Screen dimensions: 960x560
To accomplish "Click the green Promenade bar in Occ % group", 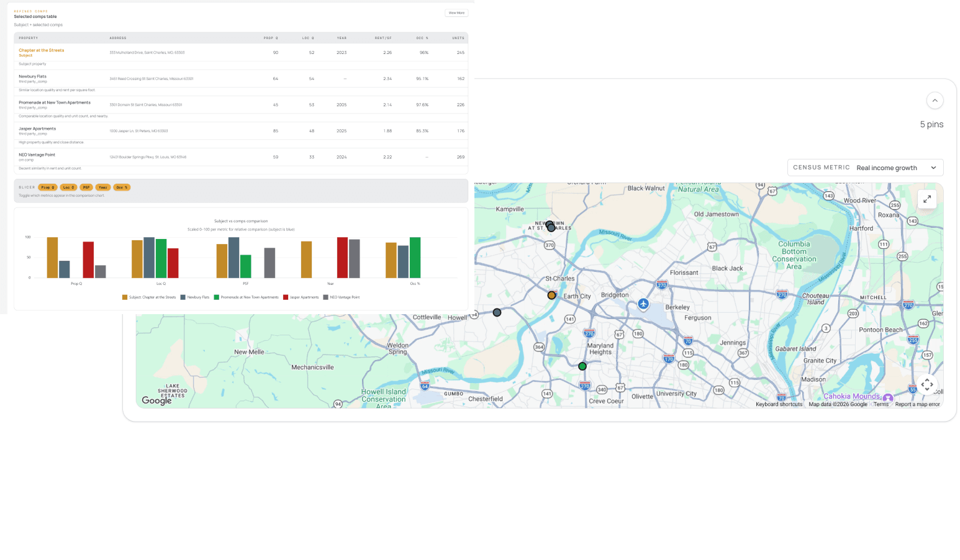I will coord(415,258).
